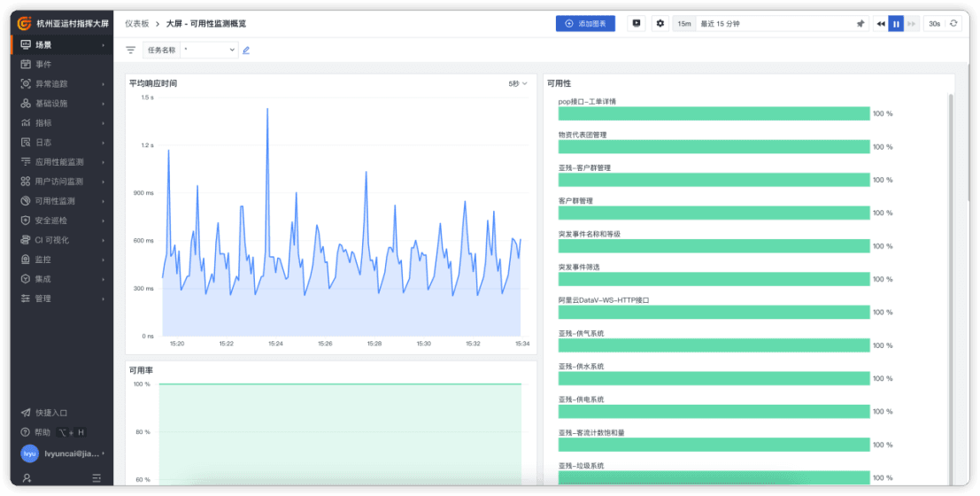
Task: Click the 帮助 label in sidebar
Action: (x=43, y=432)
